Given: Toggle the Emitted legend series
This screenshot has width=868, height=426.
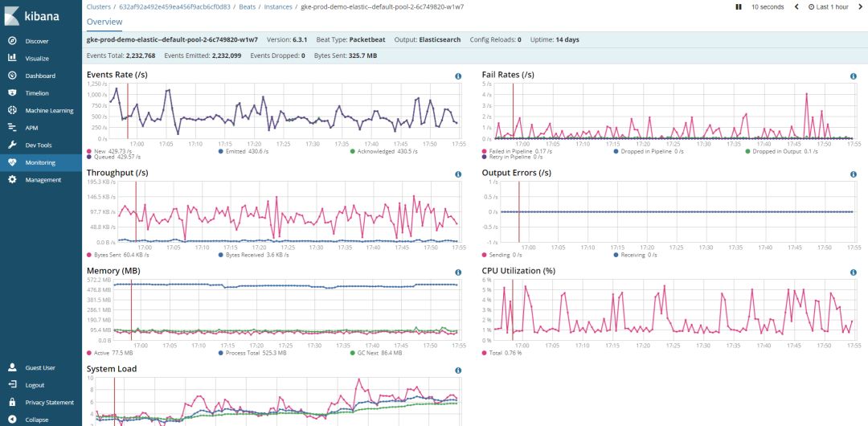Looking at the screenshot, I should [x=243, y=150].
